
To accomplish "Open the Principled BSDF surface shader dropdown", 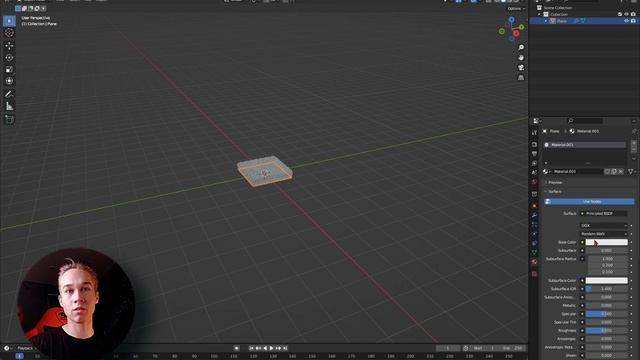I will coord(604,213).
